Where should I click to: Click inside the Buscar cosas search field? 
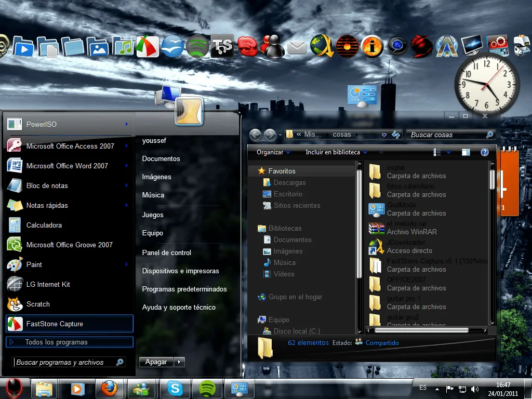point(447,135)
